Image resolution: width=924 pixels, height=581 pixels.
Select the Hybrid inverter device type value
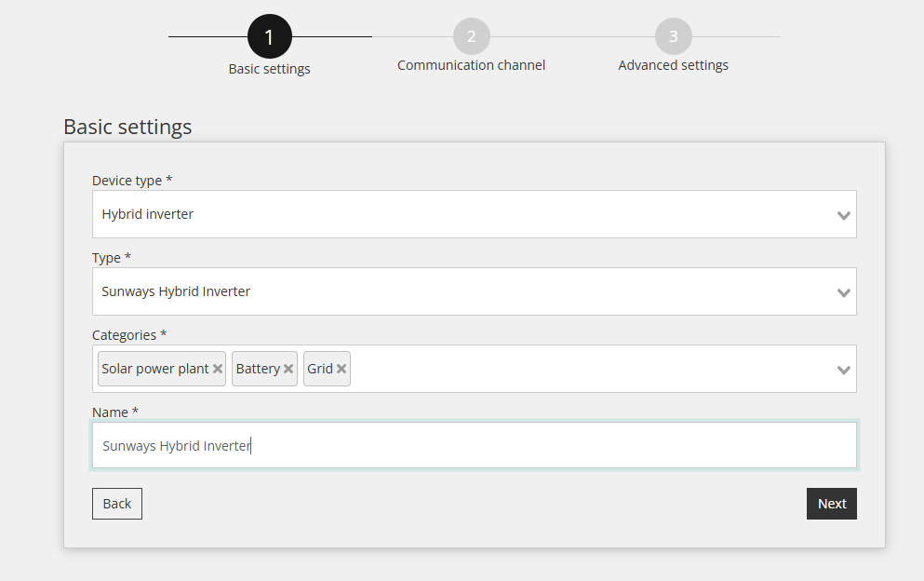coord(147,214)
